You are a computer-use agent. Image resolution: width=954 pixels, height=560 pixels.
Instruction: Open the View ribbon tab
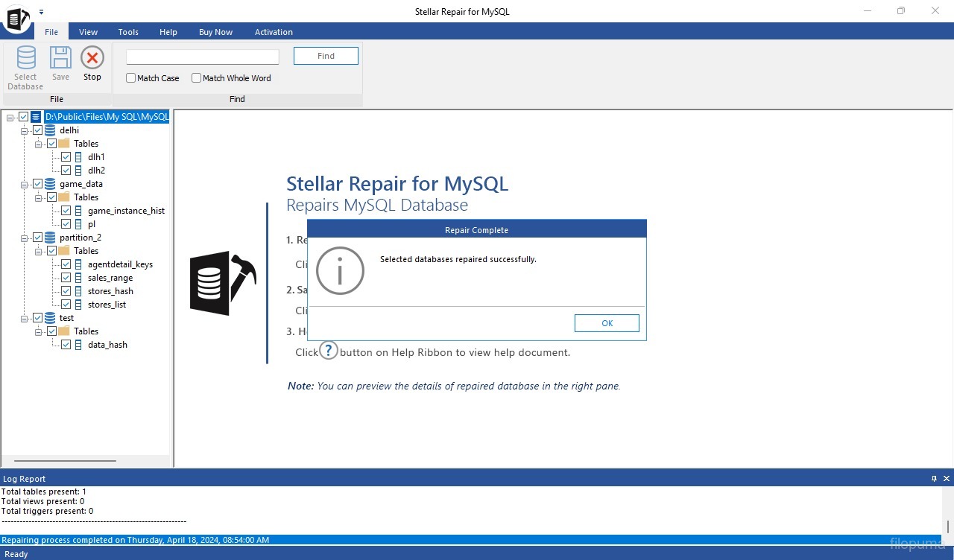[x=89, y=32]
